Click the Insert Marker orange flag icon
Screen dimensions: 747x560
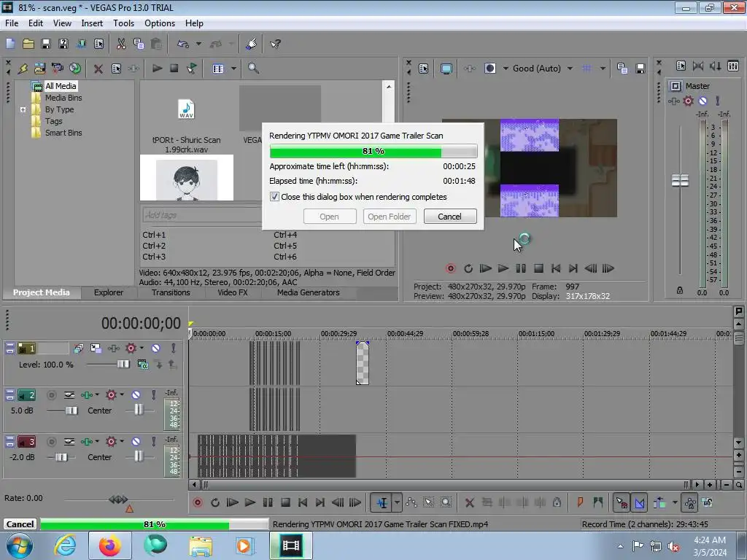click(580, 502)
